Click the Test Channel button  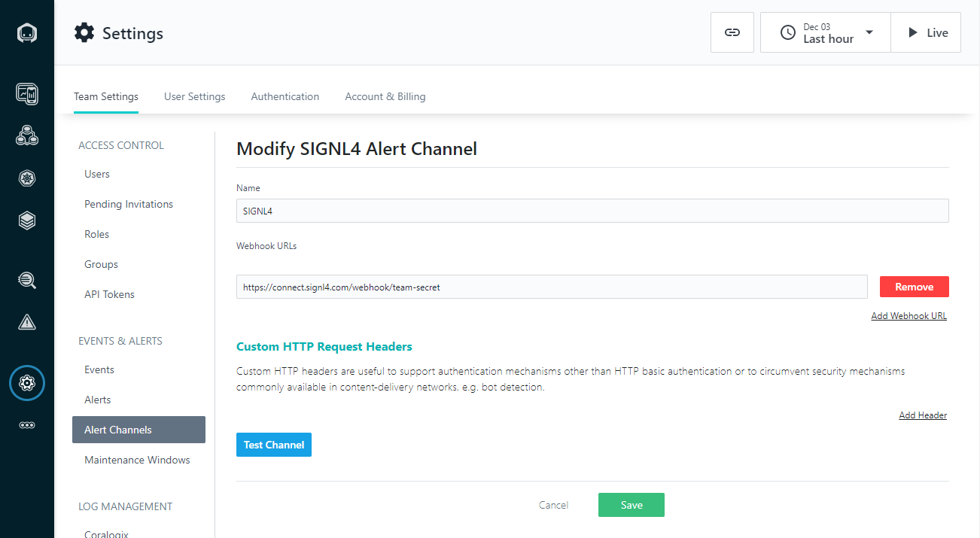pos(274,445)
